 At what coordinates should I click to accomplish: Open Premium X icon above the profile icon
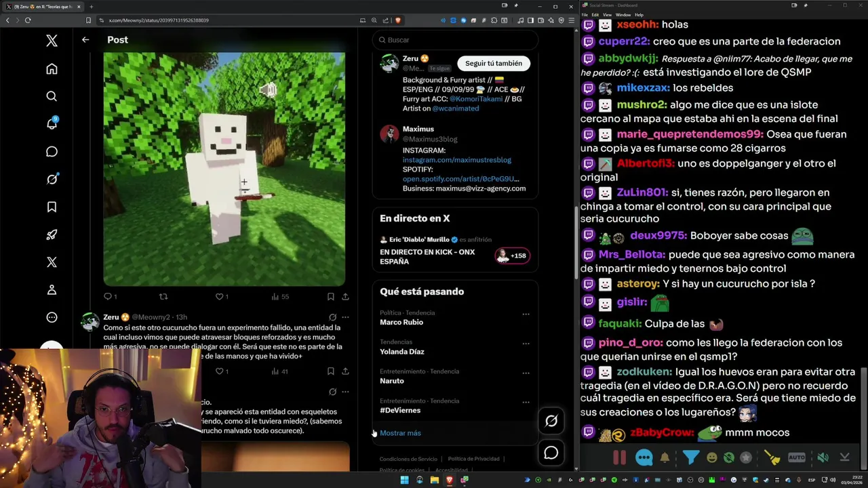click(52, 262)
